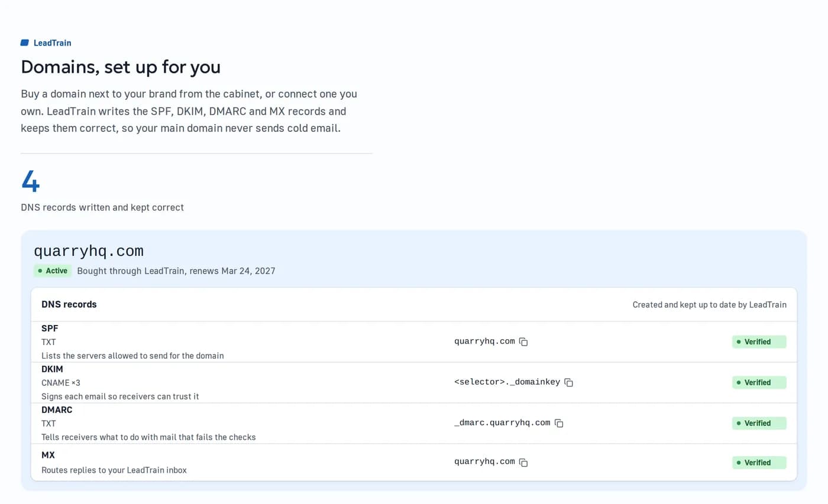Click the Verified badge in the SPF row
Image resolution: width=828 pixels, height=504 pixels.
click(759, 342)
